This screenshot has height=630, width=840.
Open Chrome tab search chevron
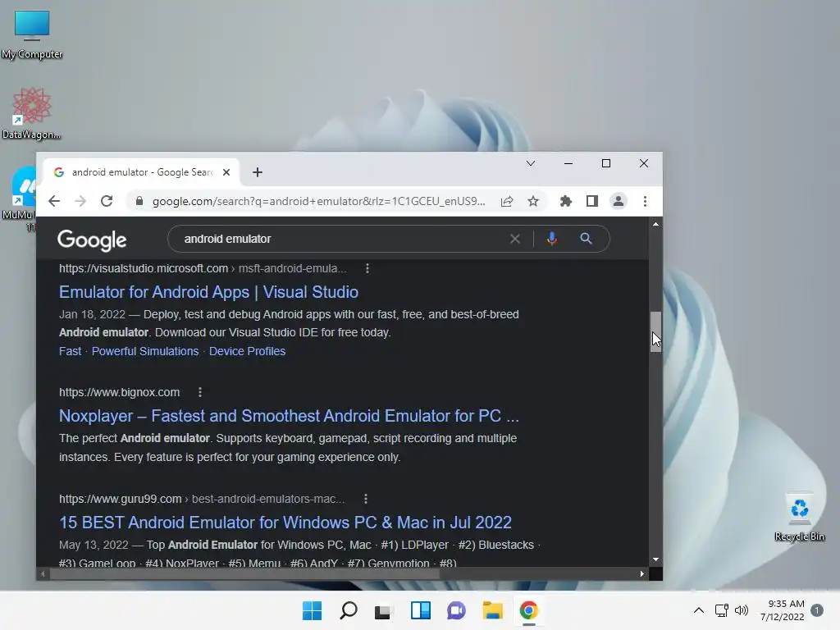coord(531,163)
